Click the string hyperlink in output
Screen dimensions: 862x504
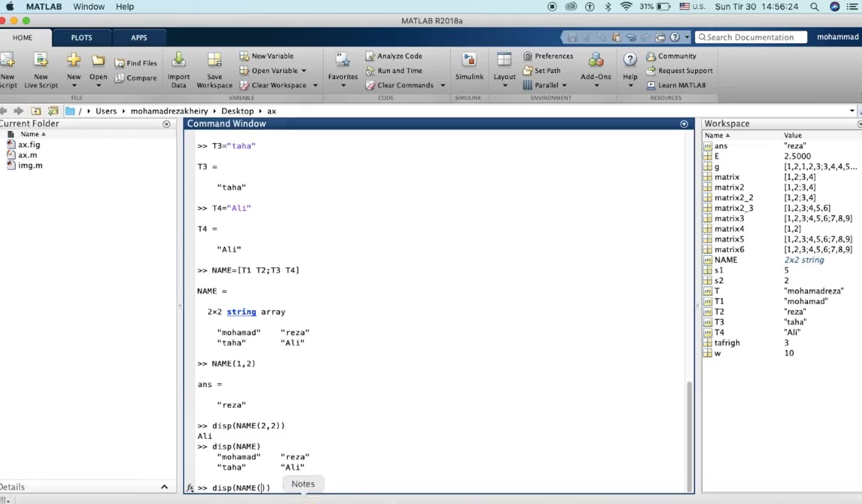242,312
